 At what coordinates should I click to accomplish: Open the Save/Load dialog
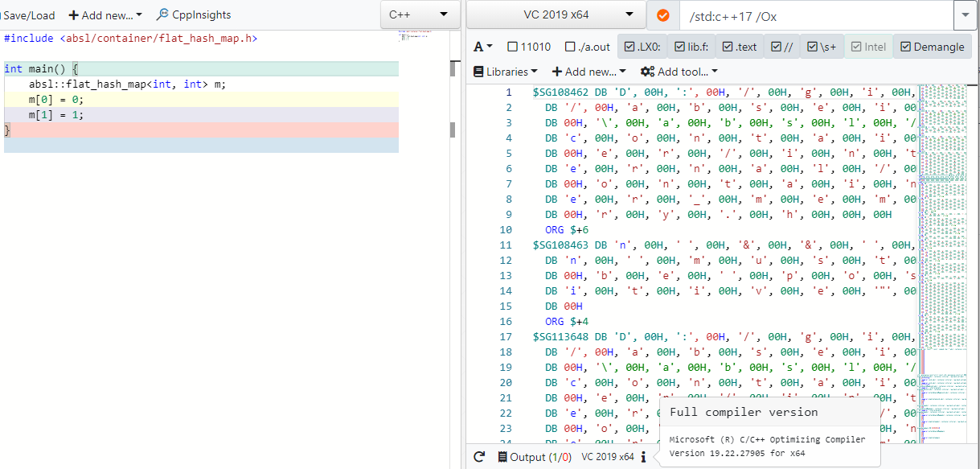(29, 14)
